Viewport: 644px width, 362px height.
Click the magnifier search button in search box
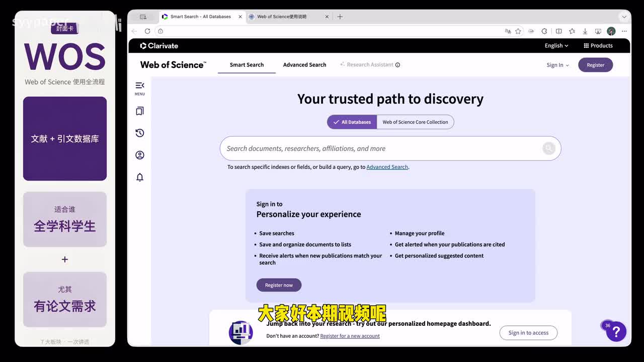tap(548, 148)
